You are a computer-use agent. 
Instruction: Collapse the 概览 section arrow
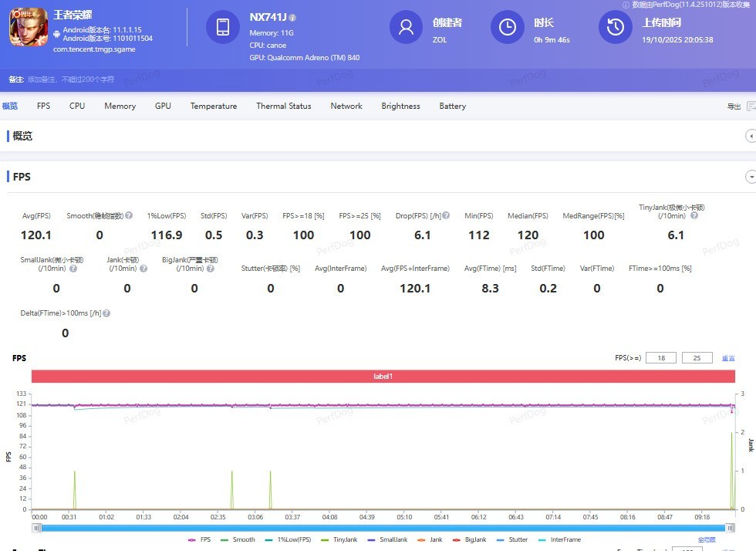750,136
